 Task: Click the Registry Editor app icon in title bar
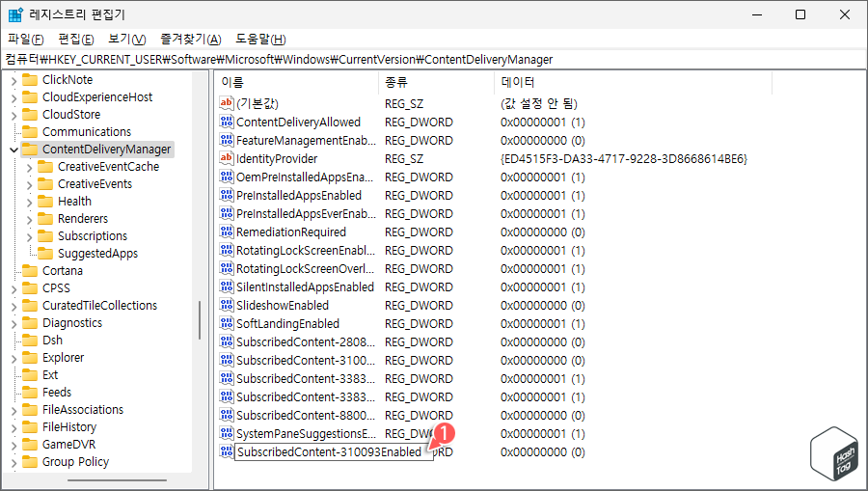point(15,14)
